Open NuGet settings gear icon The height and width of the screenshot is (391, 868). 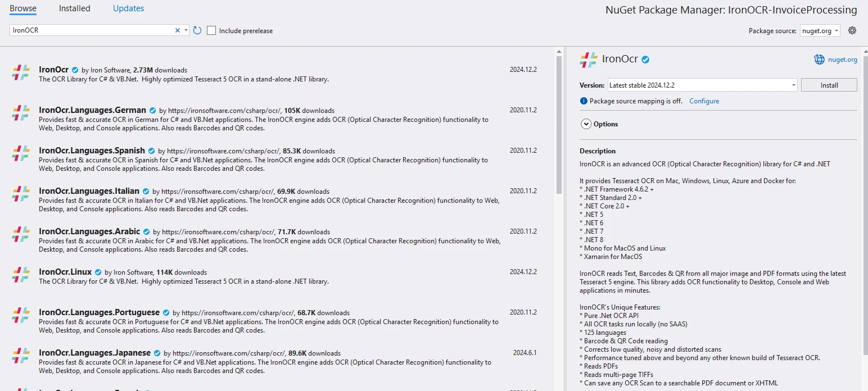click(852, 30)
